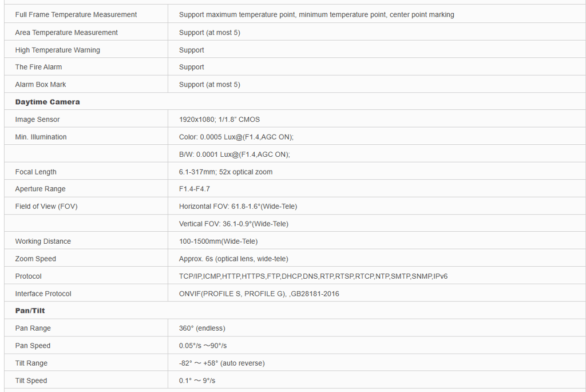Click the Image Sensor value 1920x1080 CMOS

point(219,120)
